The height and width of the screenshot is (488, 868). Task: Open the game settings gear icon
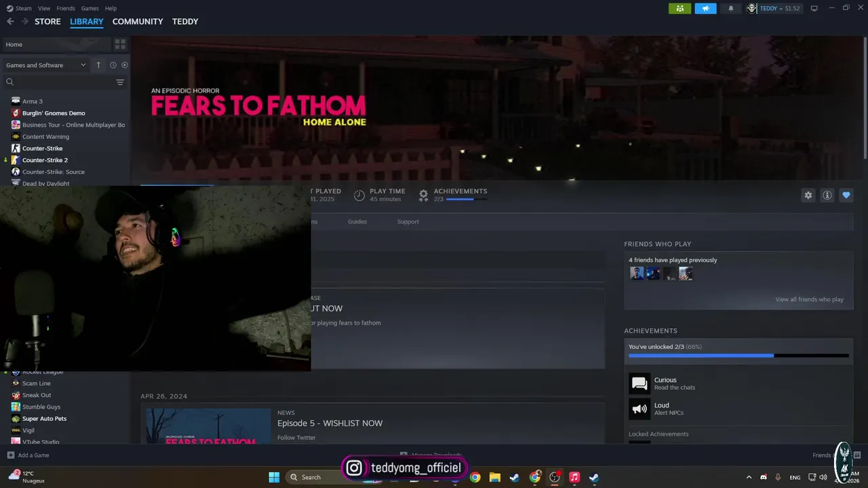click(x=808, y=195)
